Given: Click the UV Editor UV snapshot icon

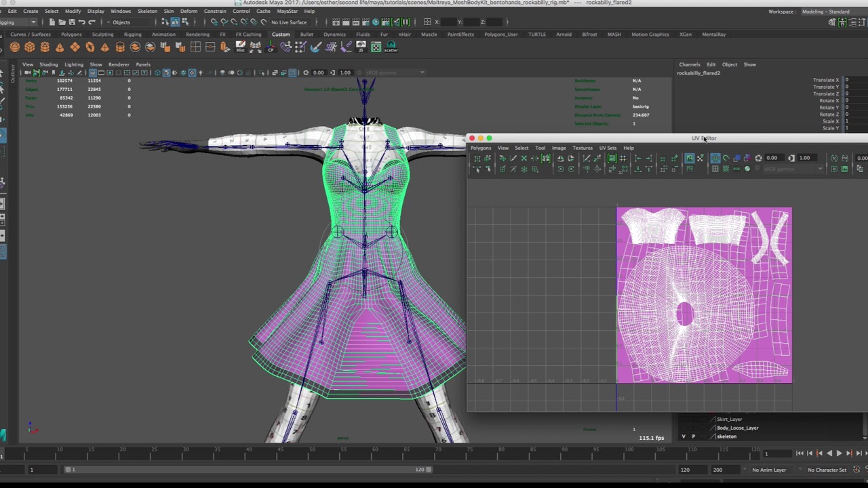Looking at the screenshot, I should point(844,169).
